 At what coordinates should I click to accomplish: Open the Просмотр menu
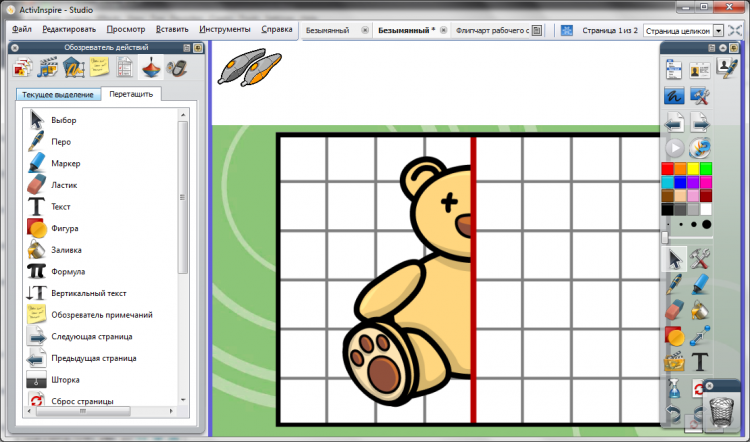point(126,29)
